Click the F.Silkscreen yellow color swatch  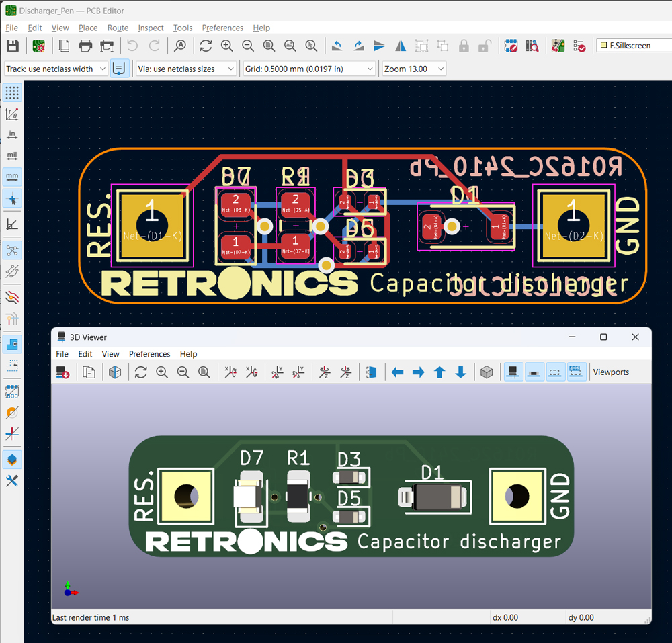coord(603,45)
